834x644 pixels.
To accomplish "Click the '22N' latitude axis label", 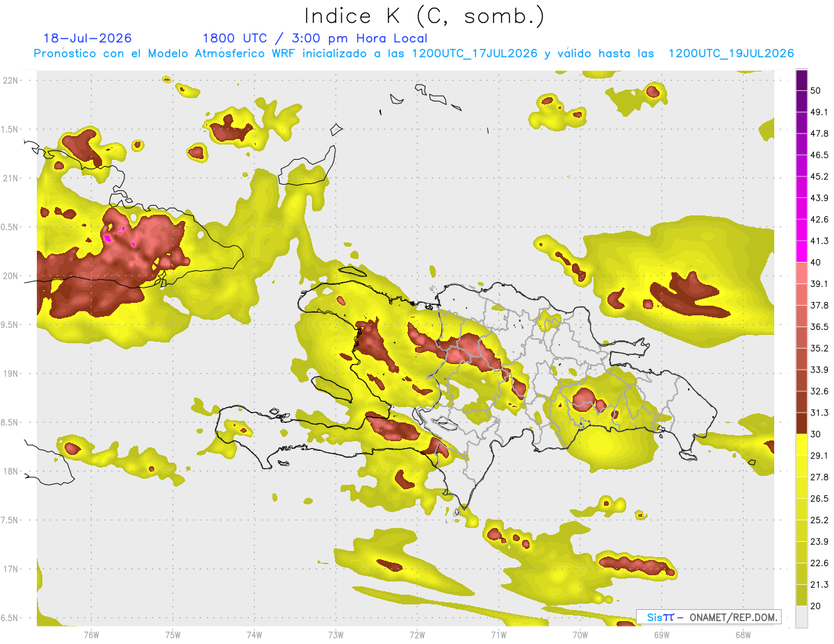I will pyautogui.click(x=10, y=80).
